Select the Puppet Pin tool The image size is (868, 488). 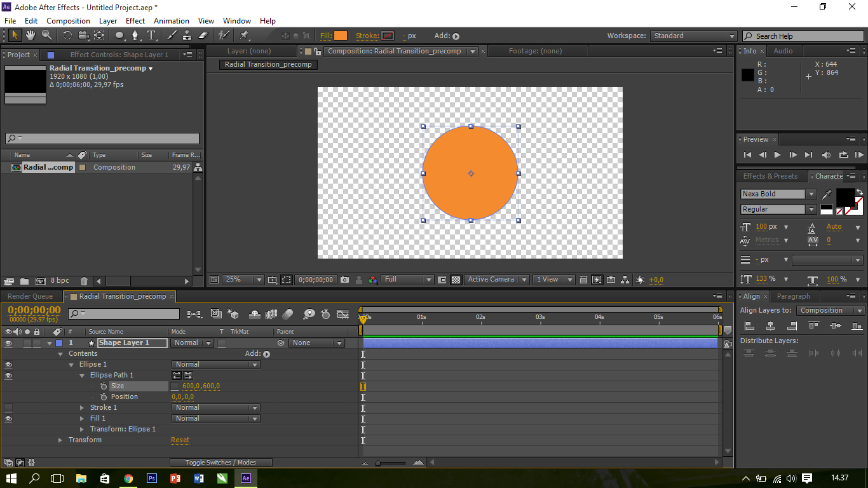(x=245, y=36)
